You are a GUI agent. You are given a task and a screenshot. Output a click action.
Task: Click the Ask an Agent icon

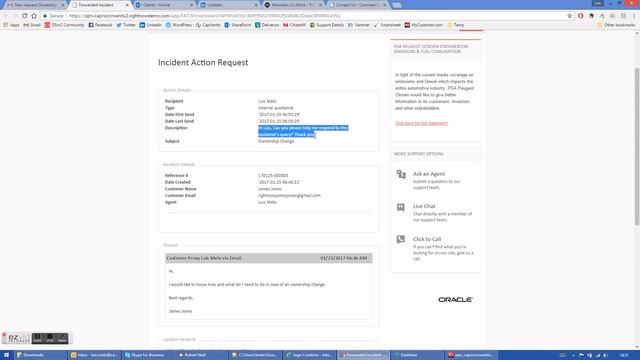[401, 175]
